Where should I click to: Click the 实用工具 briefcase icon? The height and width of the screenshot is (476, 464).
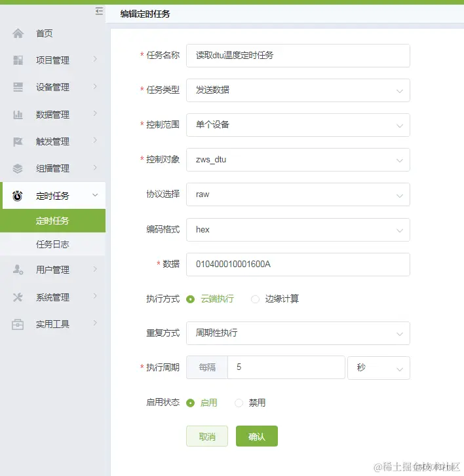point(18,324)
